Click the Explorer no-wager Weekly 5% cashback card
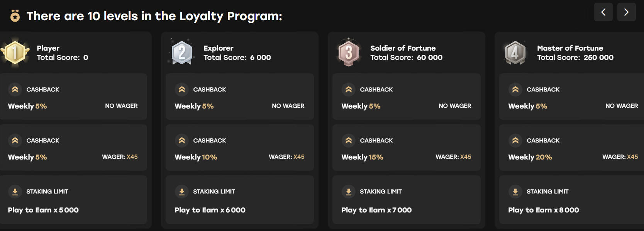This screenshot has height=231, width=644. [x=239, y=97]
